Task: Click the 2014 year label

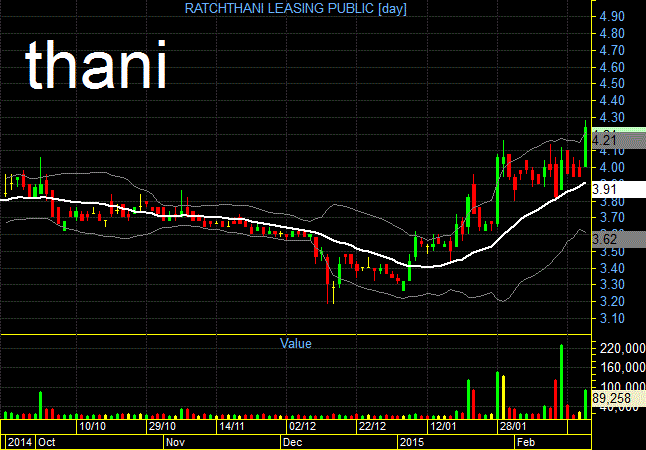Action: point(19,442)
